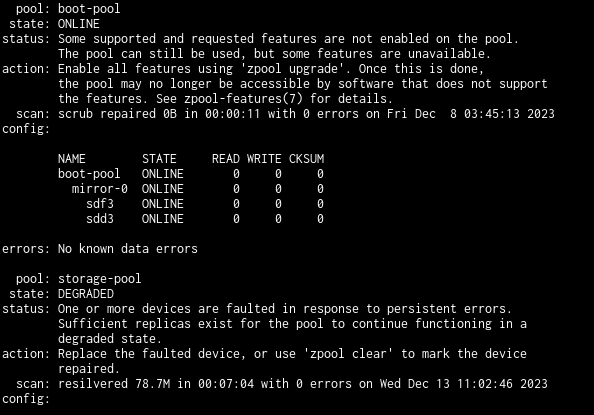Click the STATE column header
Image resolution: width=594 pixels, height=415 pixels.
[159, 159]
